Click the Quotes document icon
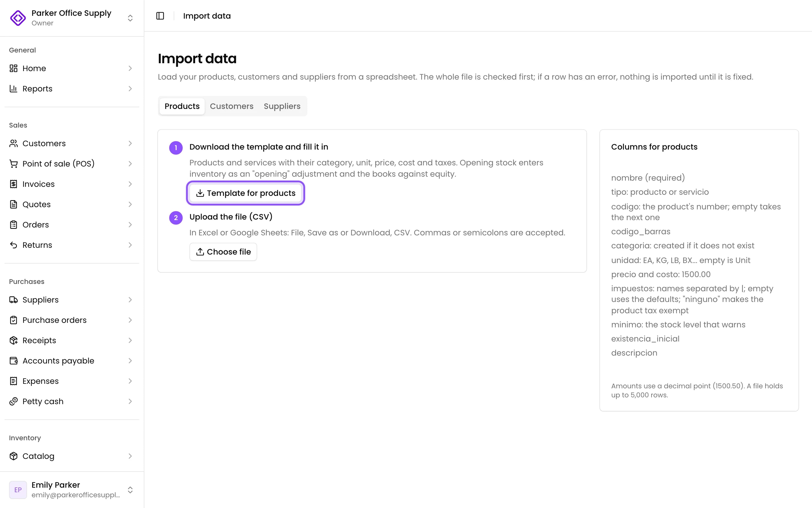The image size is (812, 508). click(14, 204)
